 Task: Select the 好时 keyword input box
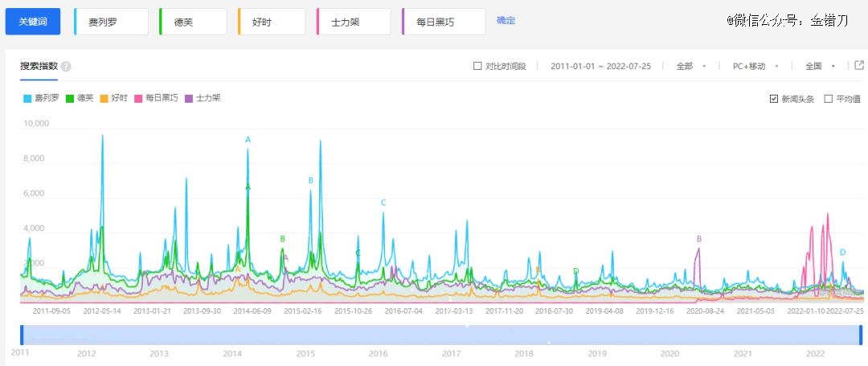(x=272, y=22)
